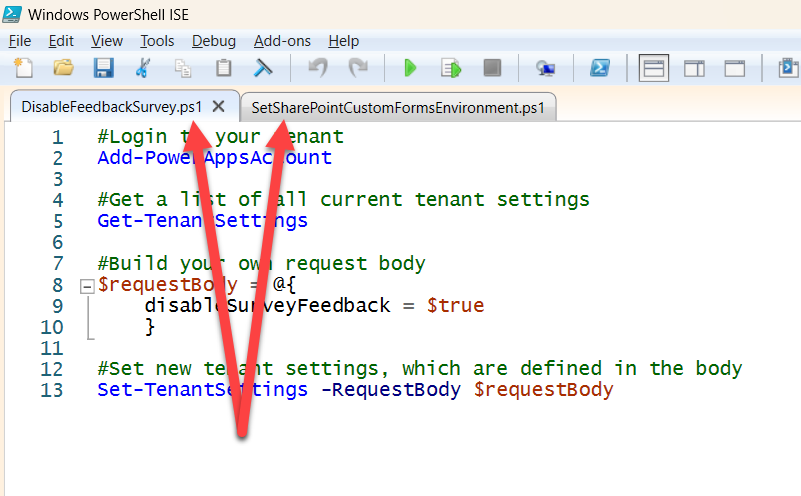Click the New script toolbar icon
This screenshot has width=801, height=496.
coord(23,68)
